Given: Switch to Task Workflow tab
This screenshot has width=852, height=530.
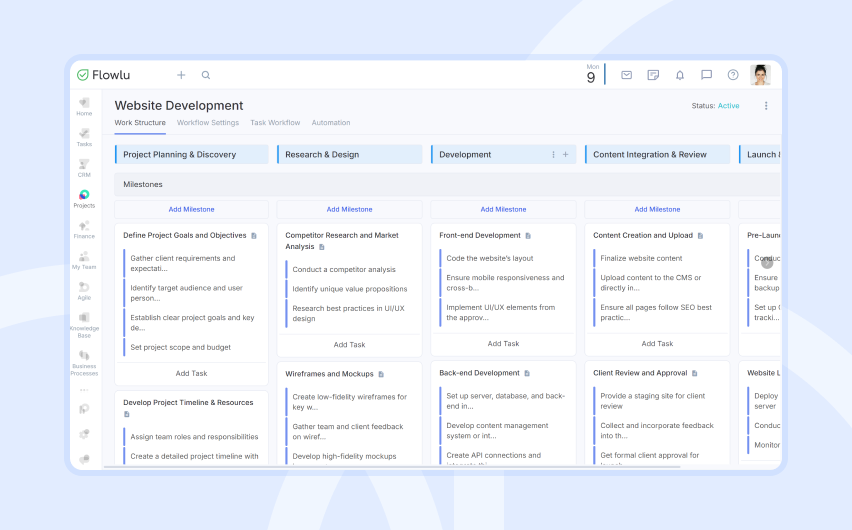Looking at the screenshot, I should click(x=275, y=123).
